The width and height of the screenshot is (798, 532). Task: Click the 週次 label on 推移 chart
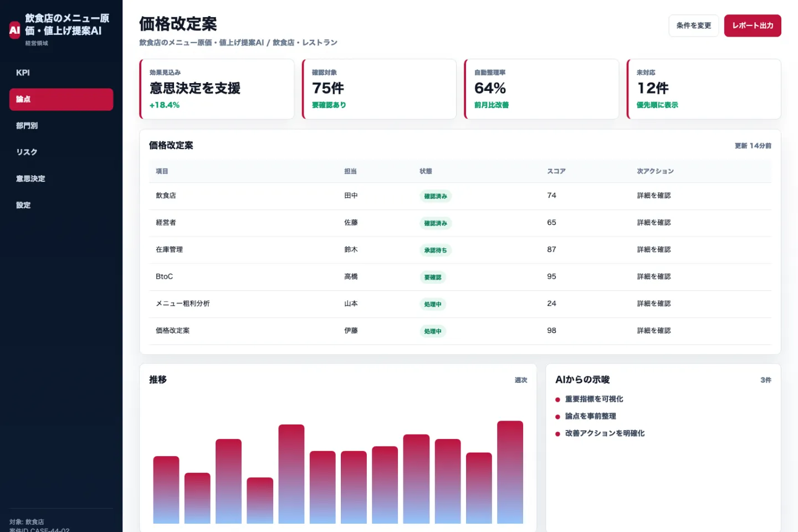pyautogui.click(x=521, y=380)
